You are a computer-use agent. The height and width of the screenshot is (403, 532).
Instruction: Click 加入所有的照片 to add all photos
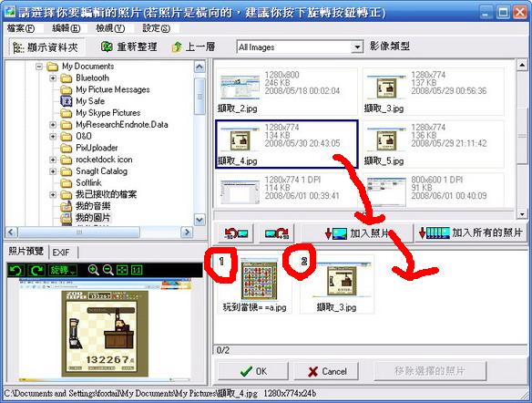(471, 233)
